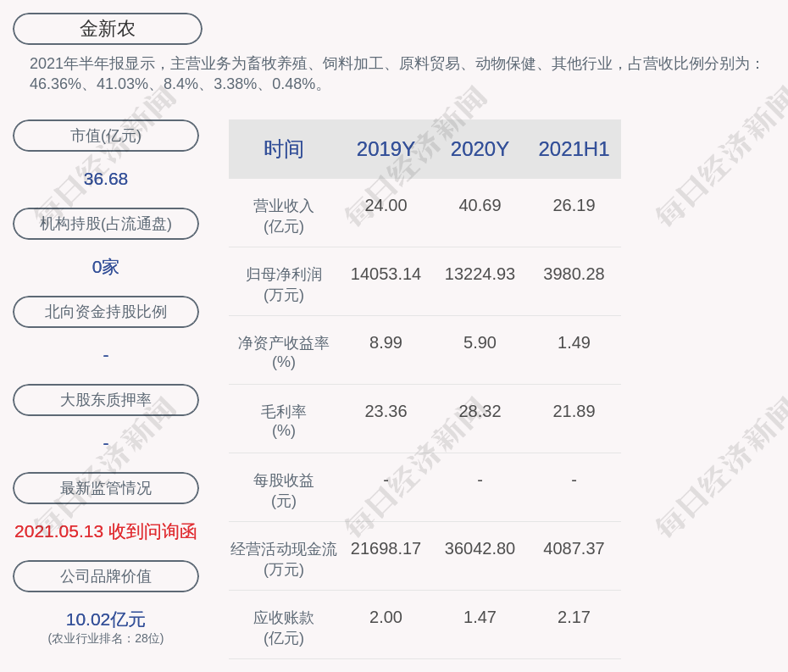Select the 净资产收益率(%) row label
Viewport: 788px width, 672px height.
[x=284, y=353]
